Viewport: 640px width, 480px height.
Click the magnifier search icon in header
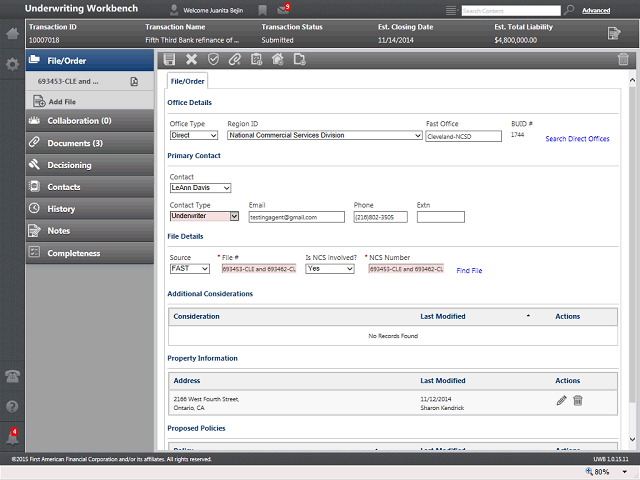pyautogui.click(x=569, y=10)
